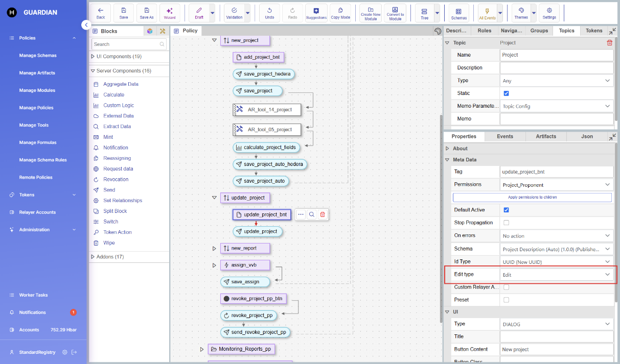This screenshot has height=364, width=620.
Task: Click Apply permissions to children button
Action: coord(532,197)
